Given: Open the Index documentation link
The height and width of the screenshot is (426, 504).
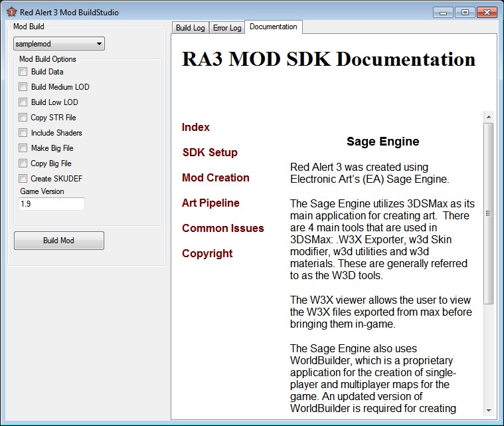Looking at the screenshot, I should coord(195,127).
